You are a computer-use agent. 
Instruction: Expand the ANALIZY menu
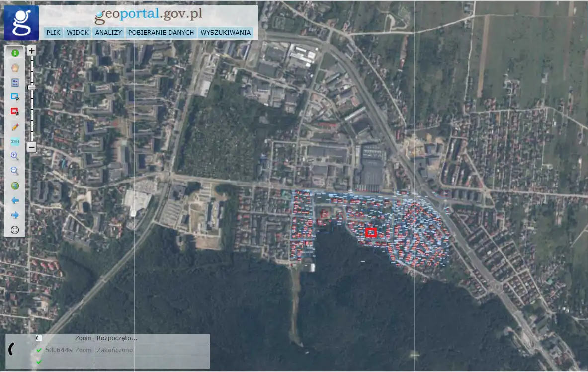(108, 33)
